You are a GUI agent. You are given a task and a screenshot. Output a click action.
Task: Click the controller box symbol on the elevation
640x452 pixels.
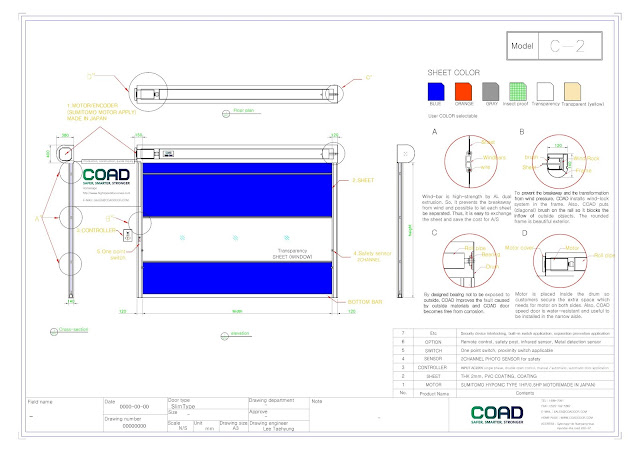point(128,235)
